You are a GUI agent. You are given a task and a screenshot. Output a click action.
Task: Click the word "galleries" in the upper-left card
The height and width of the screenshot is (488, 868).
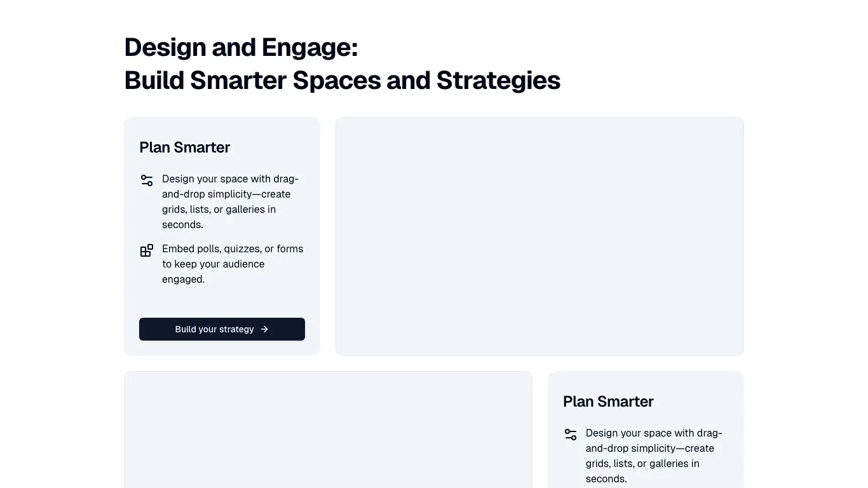tap(246, 209)
